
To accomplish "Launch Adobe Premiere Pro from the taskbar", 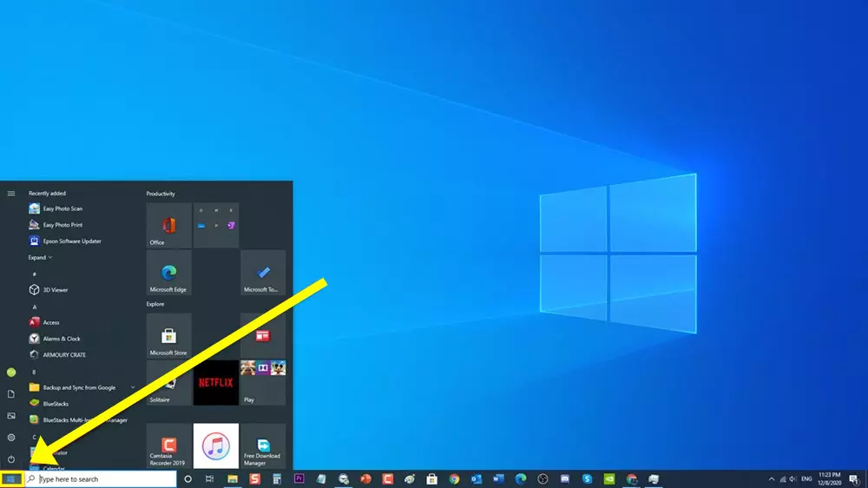I will tap(299, 479).
